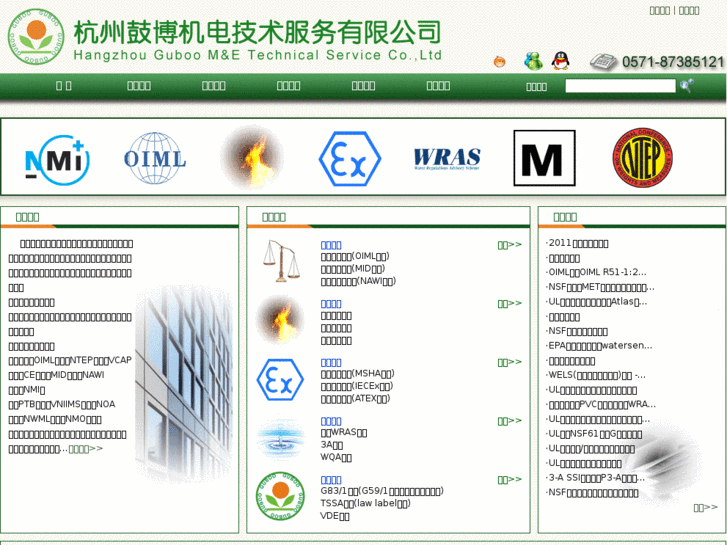Click the magnifier search icon in the nav bar
This screenshot has width=727, height=545.
pyautogui.click(x=686, y=86)
